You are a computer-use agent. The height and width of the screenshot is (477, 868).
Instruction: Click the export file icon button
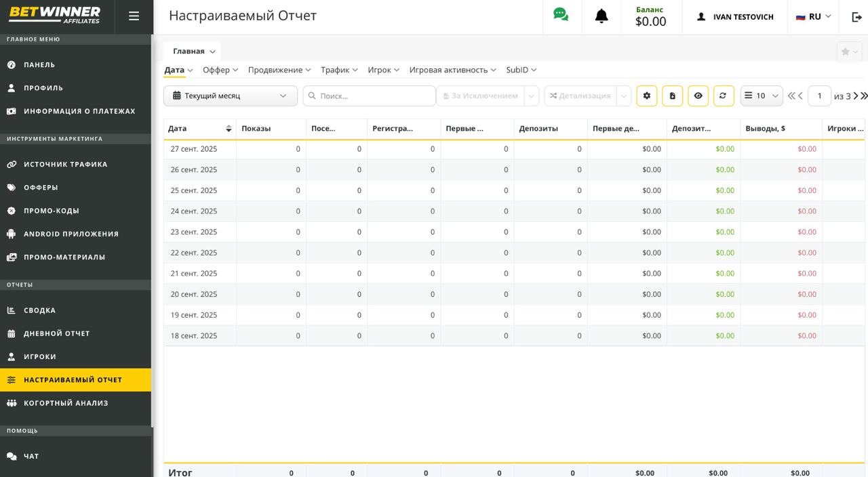click(672, 96)
